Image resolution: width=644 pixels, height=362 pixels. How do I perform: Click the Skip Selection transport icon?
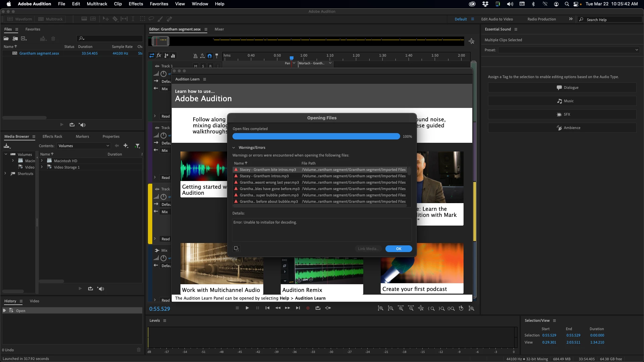328,308
